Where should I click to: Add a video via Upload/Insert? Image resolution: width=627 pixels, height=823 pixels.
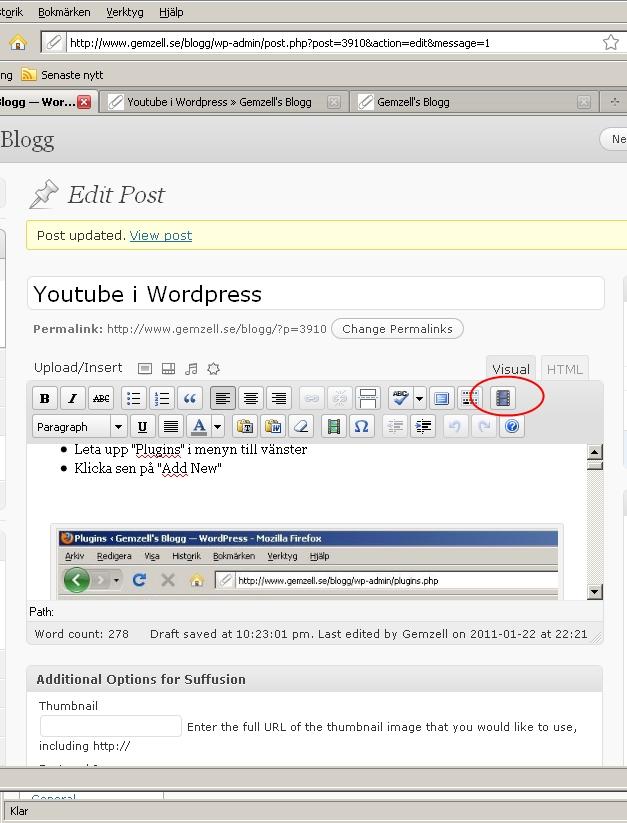168,369
